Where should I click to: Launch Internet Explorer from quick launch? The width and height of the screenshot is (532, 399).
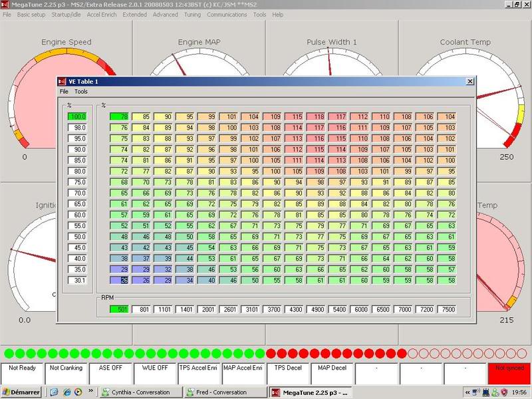tap(66, 392)
